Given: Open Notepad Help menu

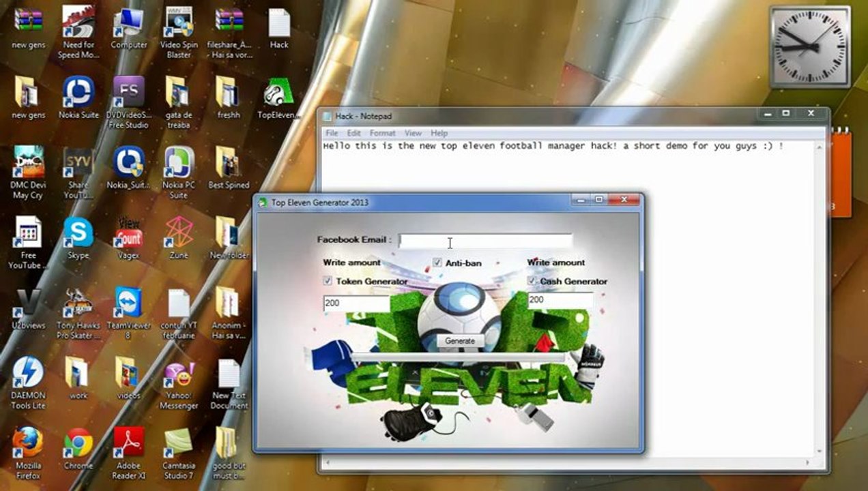Looking at the screenshot, I should (x=439, y=133).
